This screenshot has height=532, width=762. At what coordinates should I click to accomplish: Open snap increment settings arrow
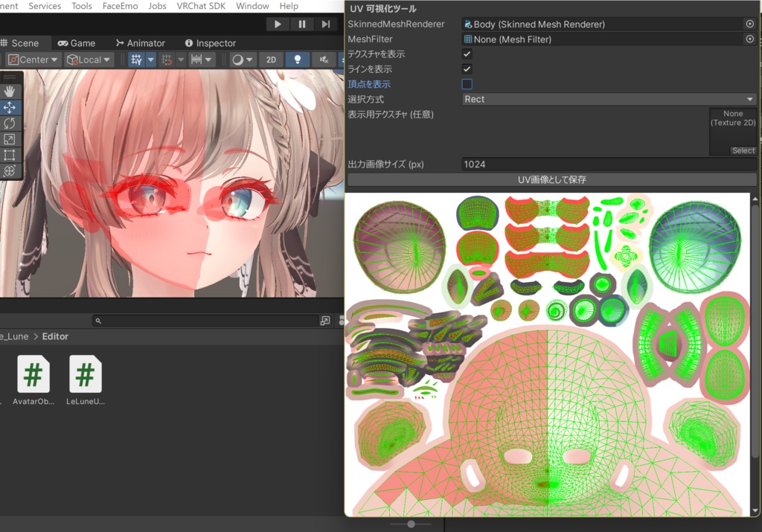pyautogui.click(x=208, y=60)
